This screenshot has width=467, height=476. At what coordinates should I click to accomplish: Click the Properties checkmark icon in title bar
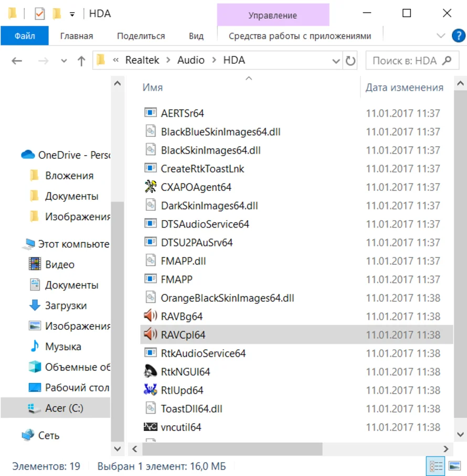click(40, 14)
